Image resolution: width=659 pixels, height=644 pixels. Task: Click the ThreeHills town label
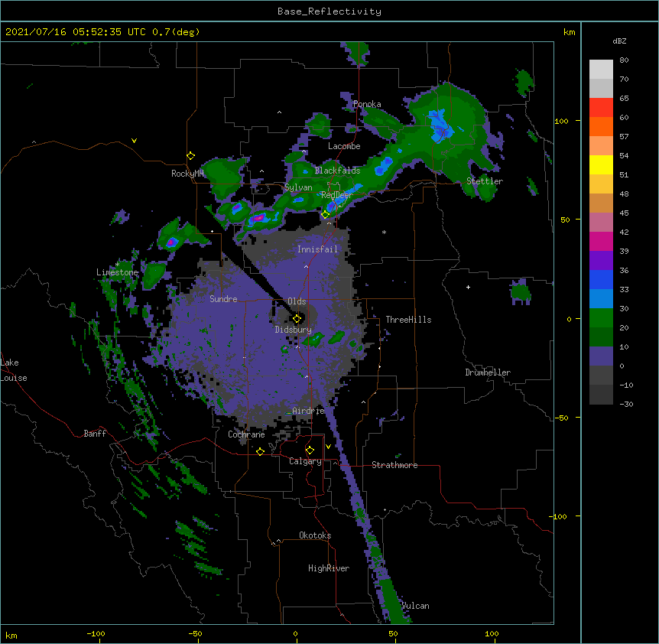click(x=408, y=320)
